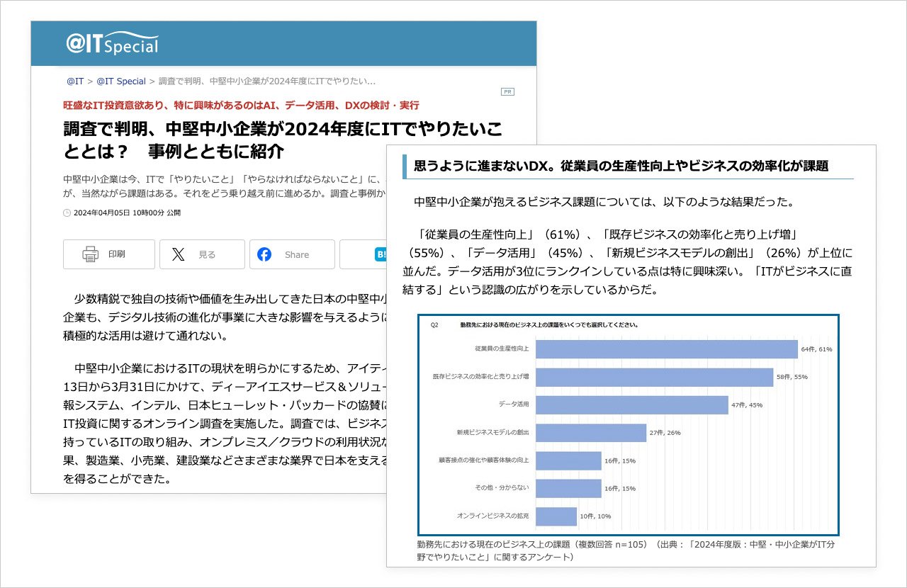The height and width of the screenshot is (588, 907).
Task: Click the clock icon beside publish date
Action: 67,213
